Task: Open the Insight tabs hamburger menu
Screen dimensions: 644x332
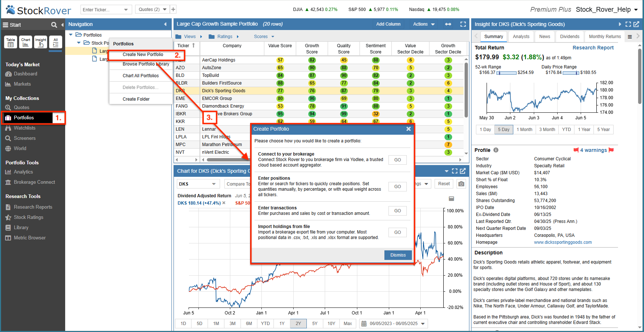Action: (630, 37)
